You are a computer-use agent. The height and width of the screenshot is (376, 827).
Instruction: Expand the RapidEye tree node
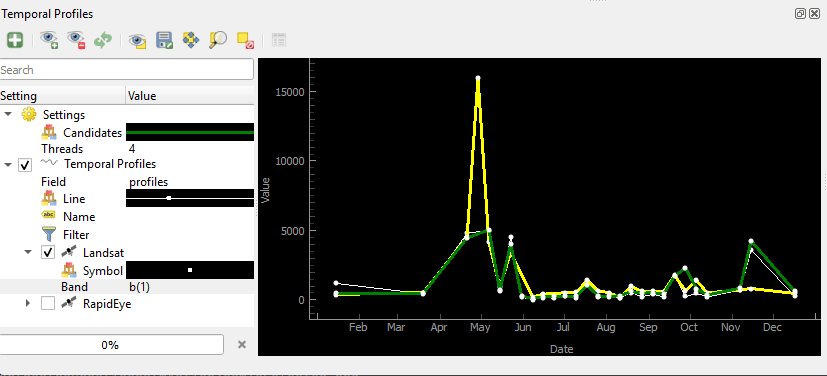(x=28, y=303)
